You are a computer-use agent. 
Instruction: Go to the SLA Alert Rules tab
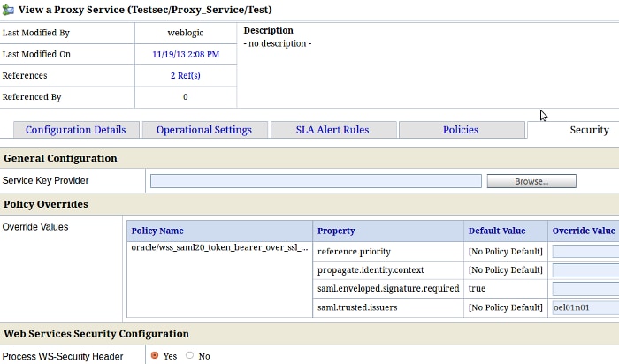click(332, 130)
